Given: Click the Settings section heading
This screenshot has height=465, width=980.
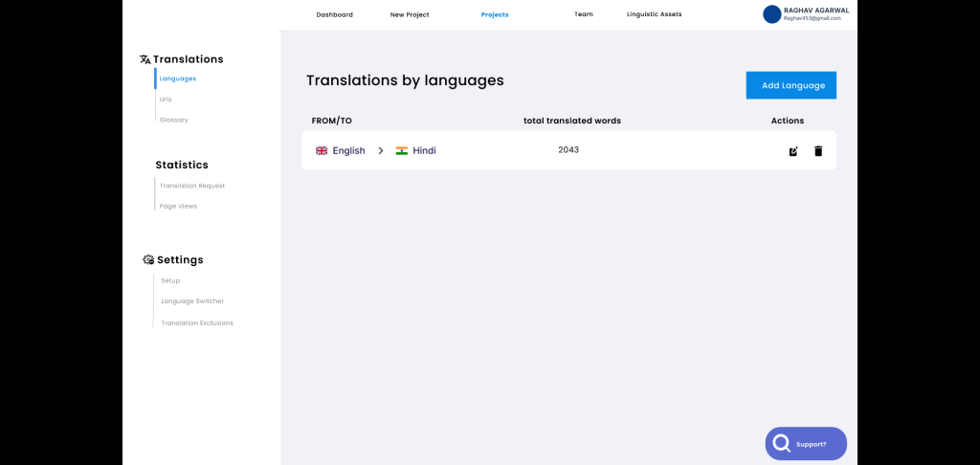Looking at the screenshot, I should [180, 259].
